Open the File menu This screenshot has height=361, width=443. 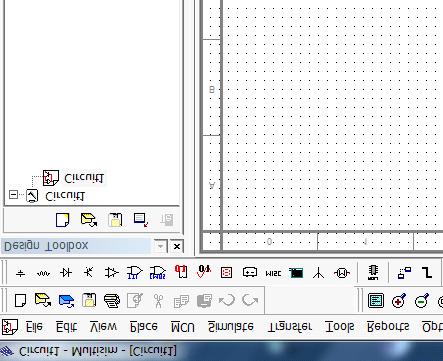(x=34, y=327)
